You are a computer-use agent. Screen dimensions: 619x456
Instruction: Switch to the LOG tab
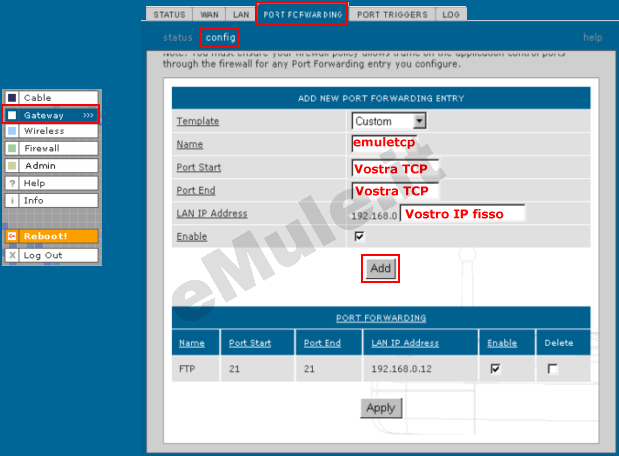[451, 15]
